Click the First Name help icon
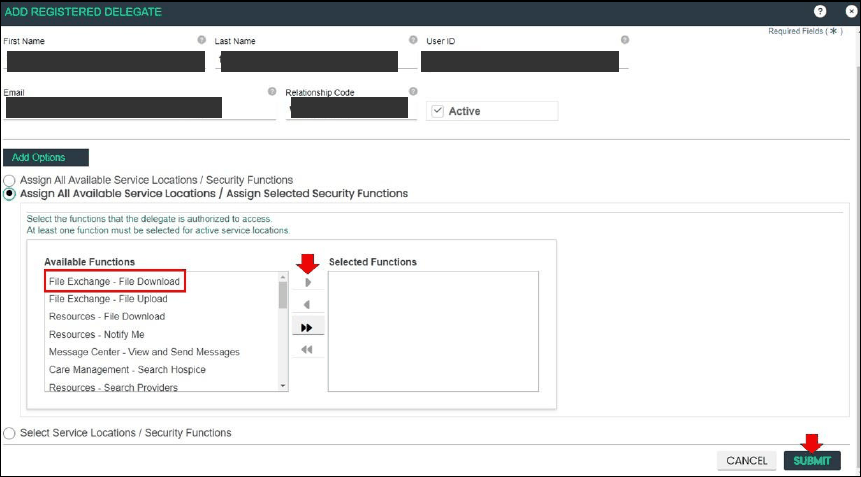The width and height of the screenshot is (861, 477). click(202, 40)
